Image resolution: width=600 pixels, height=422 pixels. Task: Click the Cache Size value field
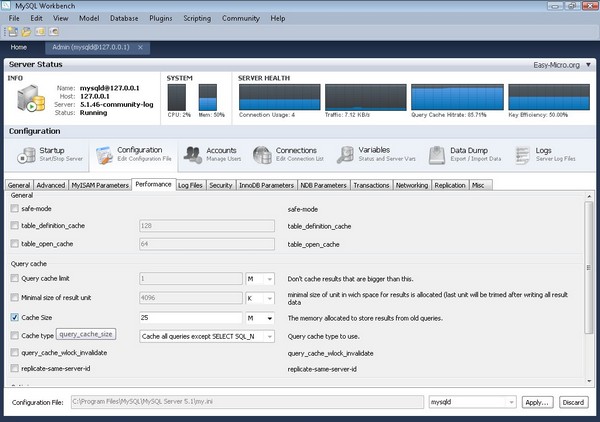click(191, 318)
